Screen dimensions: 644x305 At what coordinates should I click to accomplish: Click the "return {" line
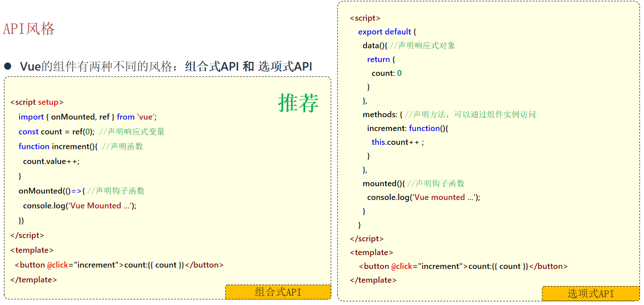tap(381, 60)
